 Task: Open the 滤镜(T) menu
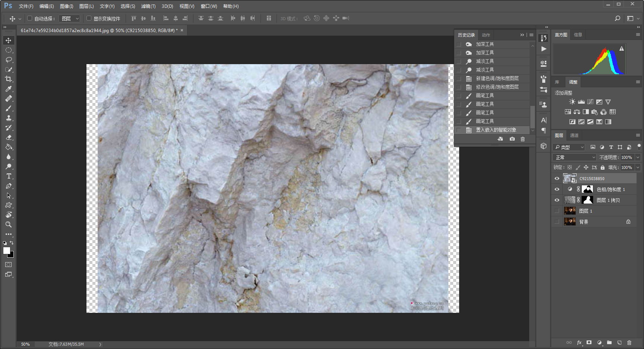[148, 6]
